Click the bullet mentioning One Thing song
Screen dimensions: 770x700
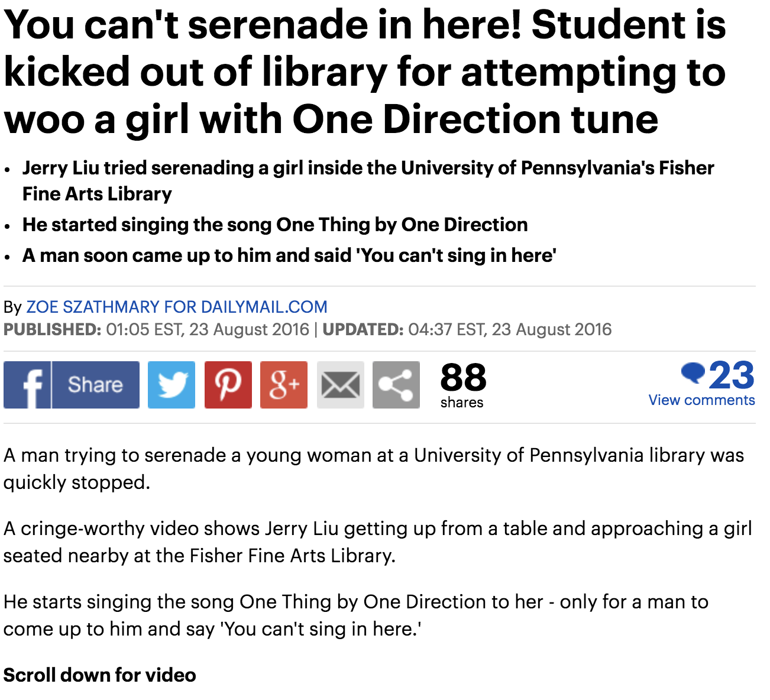275,225
